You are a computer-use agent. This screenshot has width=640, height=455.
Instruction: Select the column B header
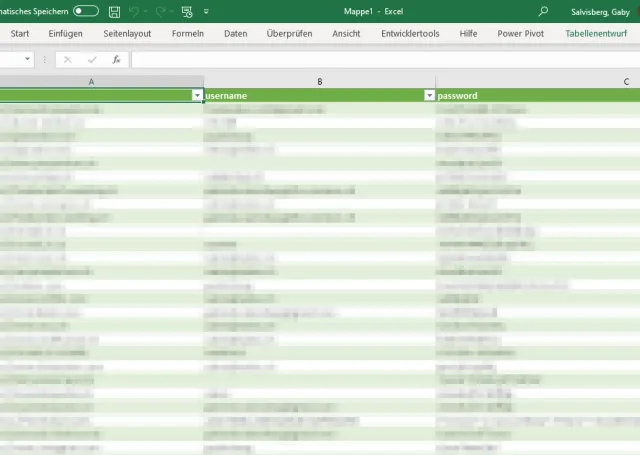click(x=319, y=80)
